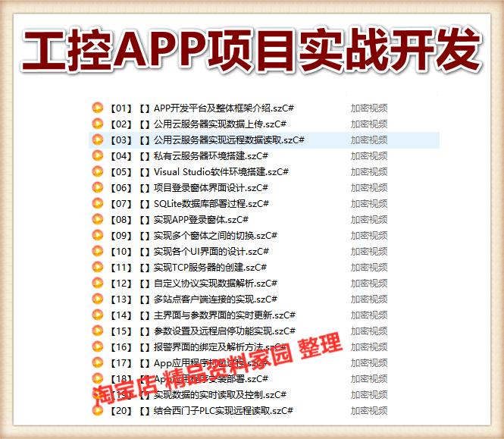Image resolution: width=504 pixels, height=439 pixels.
Task: Click the play icon for video 08
Action: click(x=98, y=219)
